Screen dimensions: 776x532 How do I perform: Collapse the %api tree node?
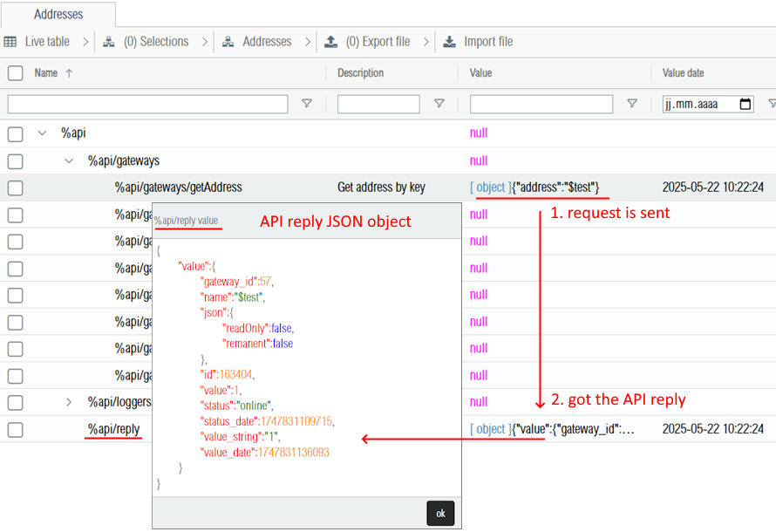click(42, 133)
